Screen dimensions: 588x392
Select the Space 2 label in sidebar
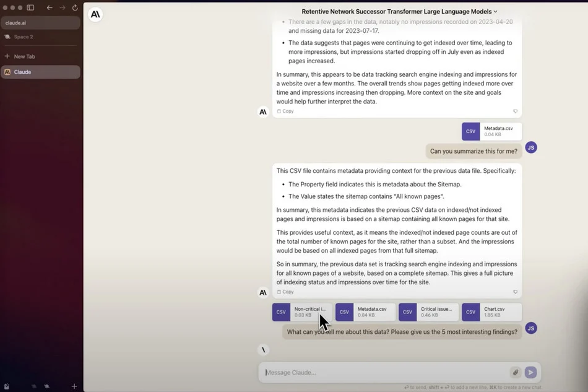24,37
